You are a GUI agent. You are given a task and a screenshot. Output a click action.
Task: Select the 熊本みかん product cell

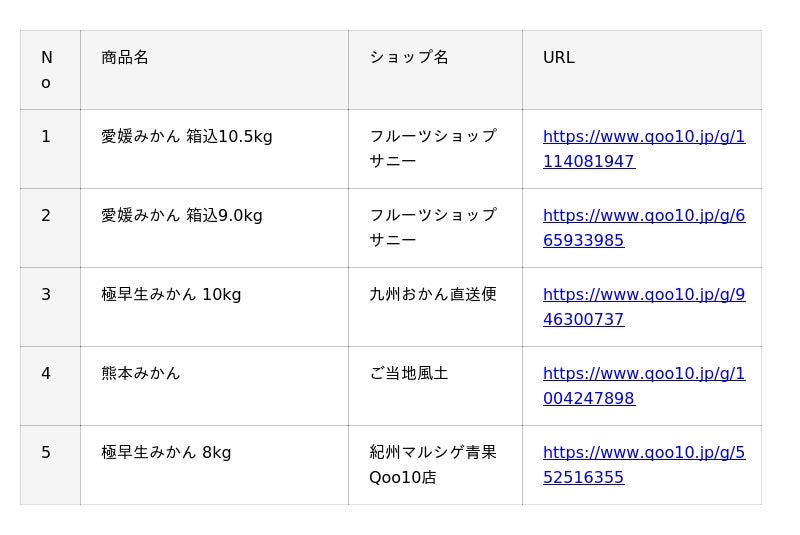coord(141,374)
